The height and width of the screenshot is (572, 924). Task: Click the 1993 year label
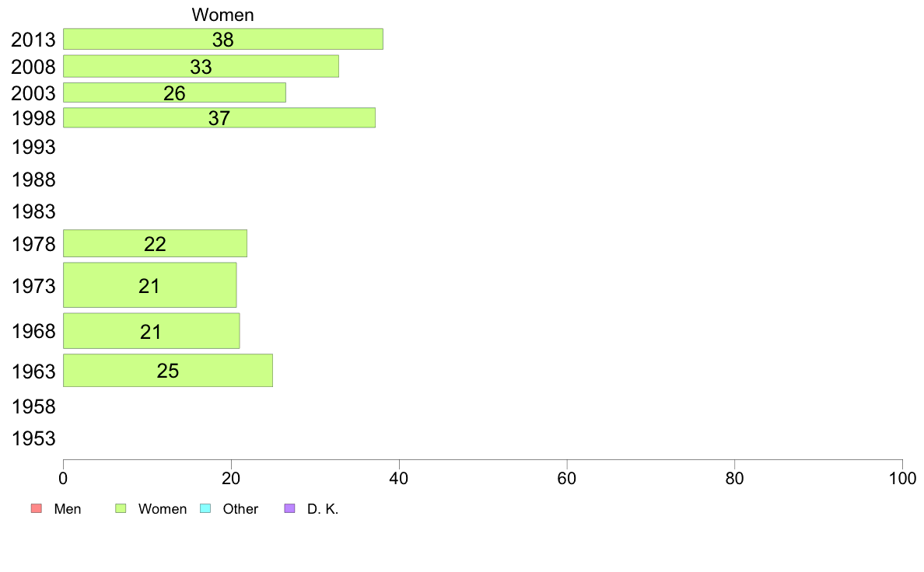coord(33,147)
